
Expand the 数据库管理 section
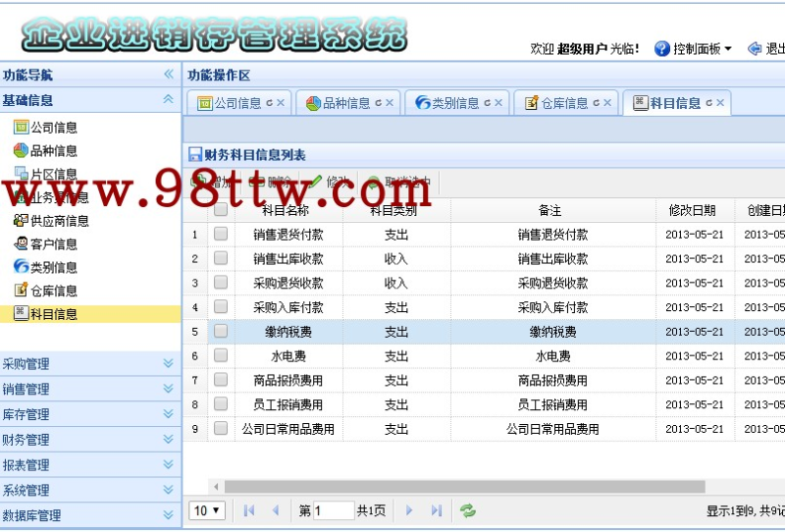[x=169, y=514]
